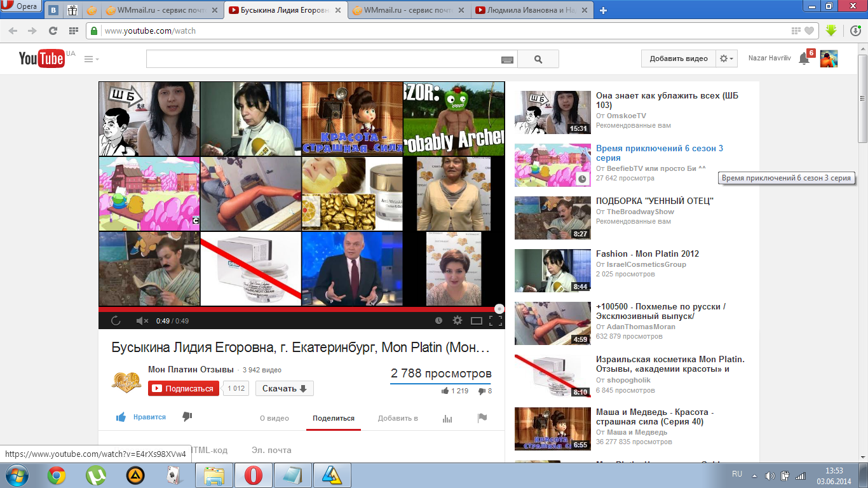Switch to the pinned VK tab
868x488 pixels.
coord(55,10)
